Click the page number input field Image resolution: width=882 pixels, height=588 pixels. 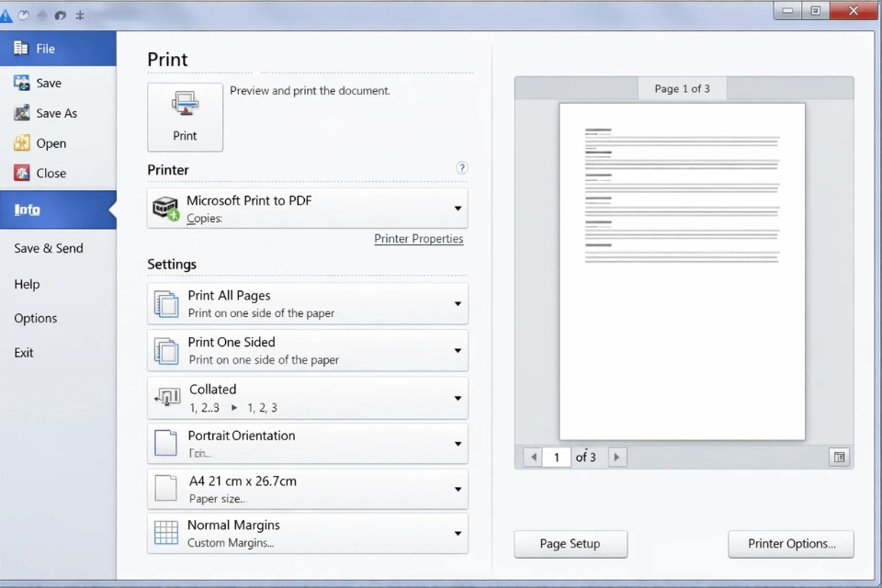point(557,457)
